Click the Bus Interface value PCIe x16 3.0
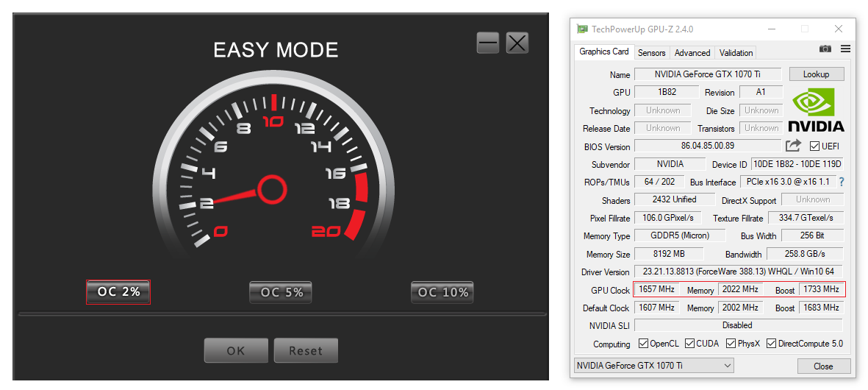The image size is (868, 390). (788, 182)
